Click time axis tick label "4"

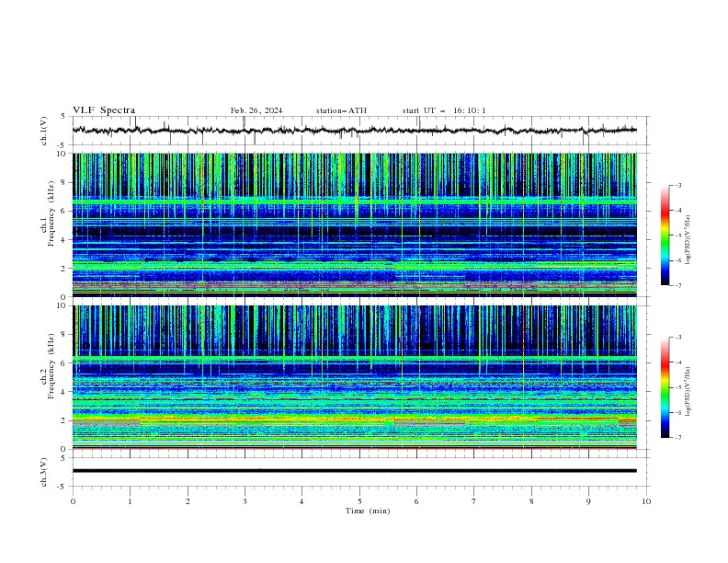[301, 501]
